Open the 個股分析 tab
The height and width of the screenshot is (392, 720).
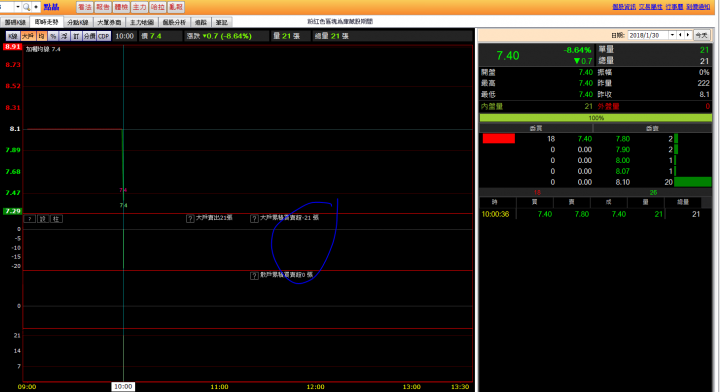174,22
